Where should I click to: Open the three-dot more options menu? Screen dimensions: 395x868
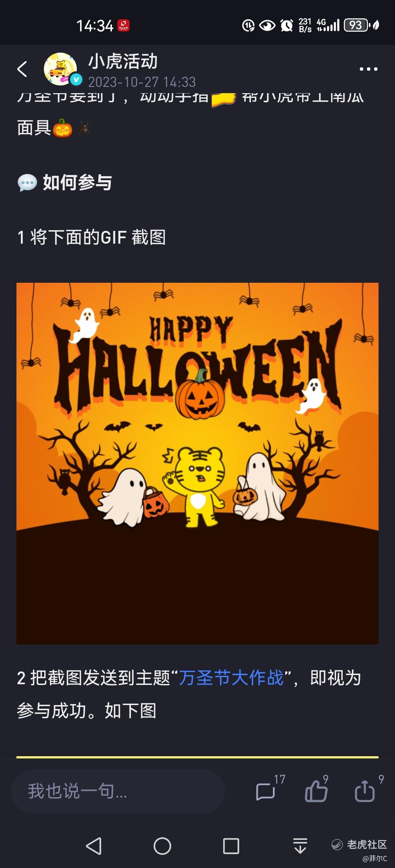(368, 69)
